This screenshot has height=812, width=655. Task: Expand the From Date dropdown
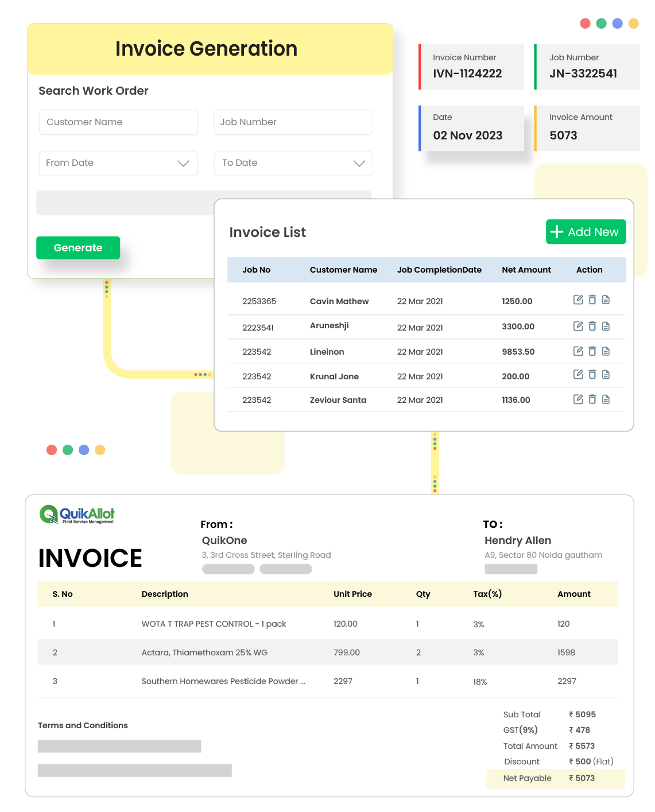coord(183,163)
